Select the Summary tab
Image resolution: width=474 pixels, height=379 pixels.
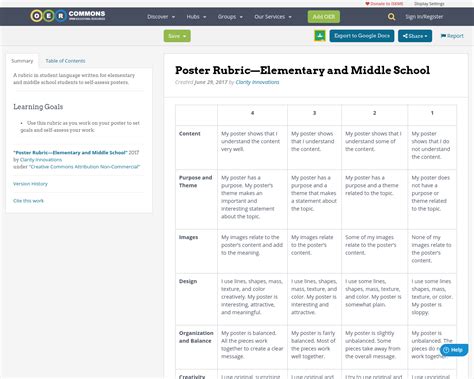coord(22,61)
